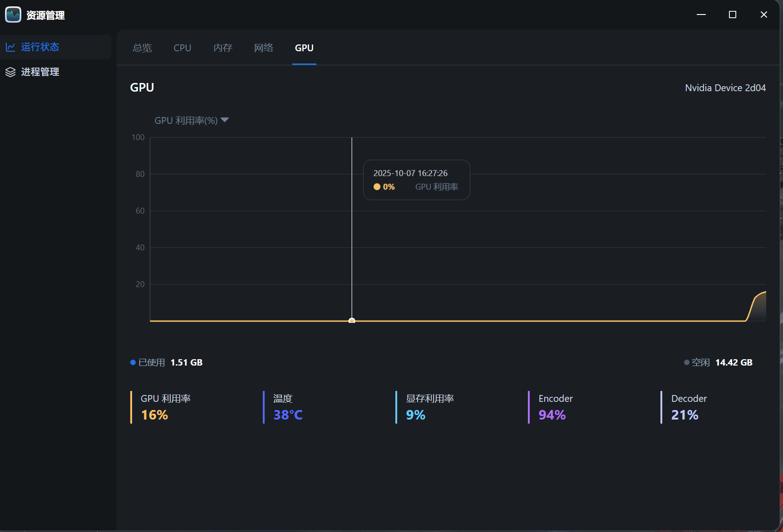The image size is (783, 532).
Task: Click the gray 空闲 legend dot
Action: coord(687,362)
